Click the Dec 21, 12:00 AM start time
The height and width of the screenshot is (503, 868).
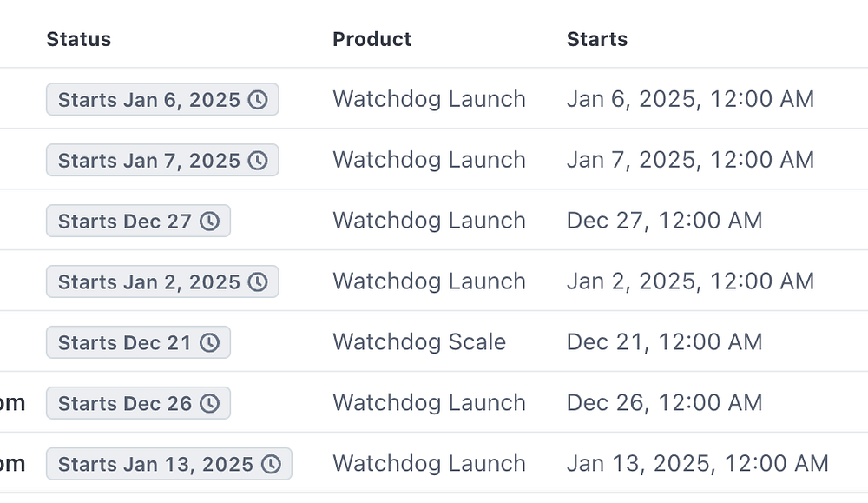[x=664, y=342]
